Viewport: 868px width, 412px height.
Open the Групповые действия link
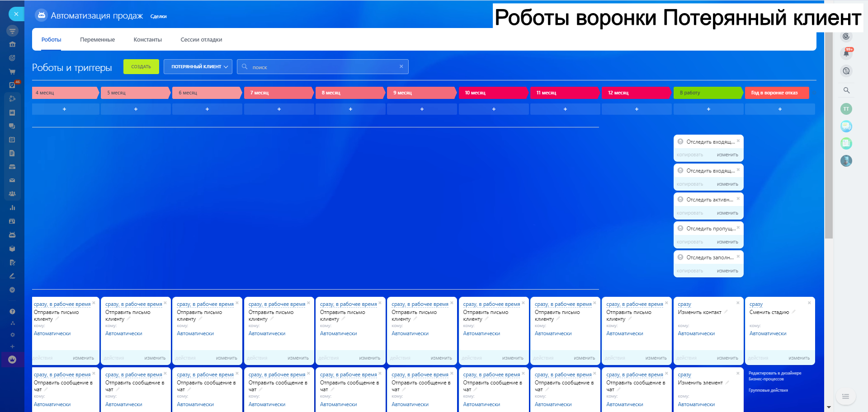(x=768, y=390)
